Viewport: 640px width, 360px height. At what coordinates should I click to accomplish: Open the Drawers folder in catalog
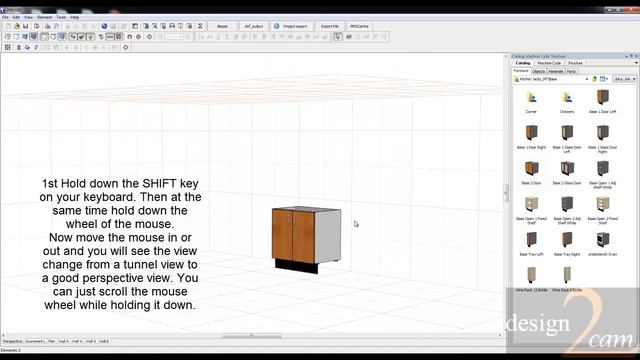[x=567, y=102]
